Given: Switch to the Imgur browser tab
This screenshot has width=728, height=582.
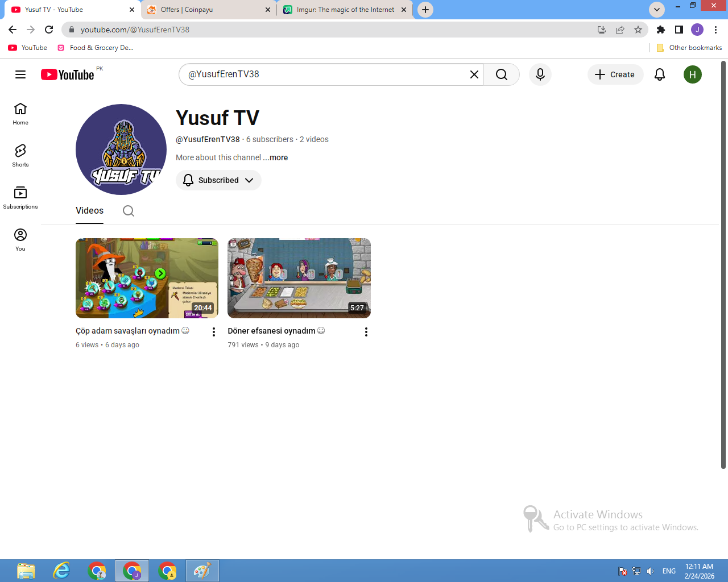Looking at the screenshot, I should [345, 10].
